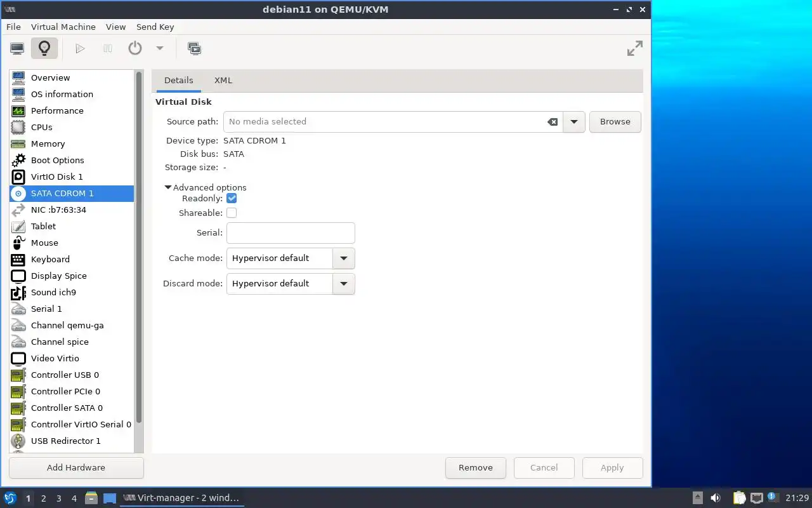Switch to the XML tab
Viewport: 812px width, 508px height.
(x=223, y=81)
